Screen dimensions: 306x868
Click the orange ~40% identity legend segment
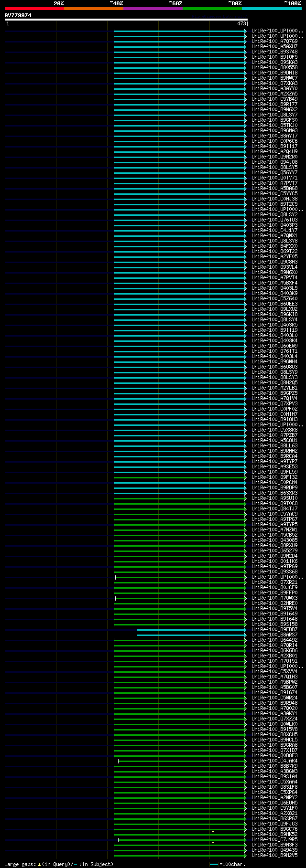coord(94,9)
